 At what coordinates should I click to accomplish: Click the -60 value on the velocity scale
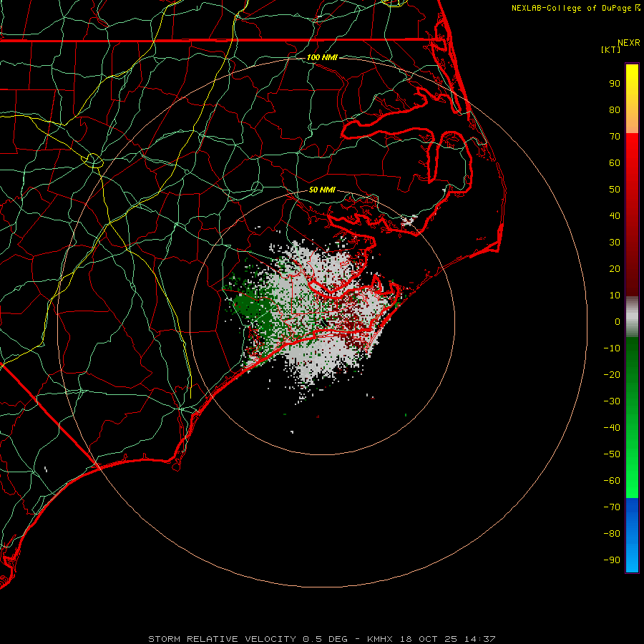(x=612, y=481)
